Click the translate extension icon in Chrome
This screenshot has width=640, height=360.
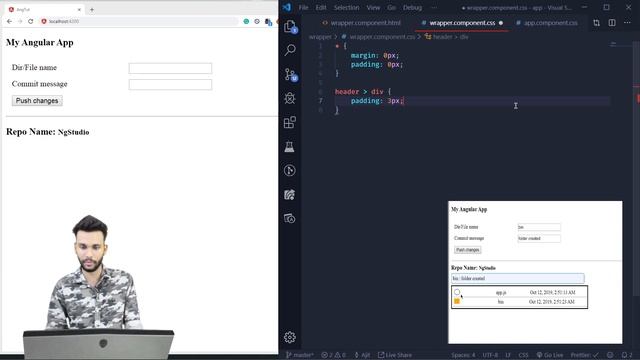268,22
